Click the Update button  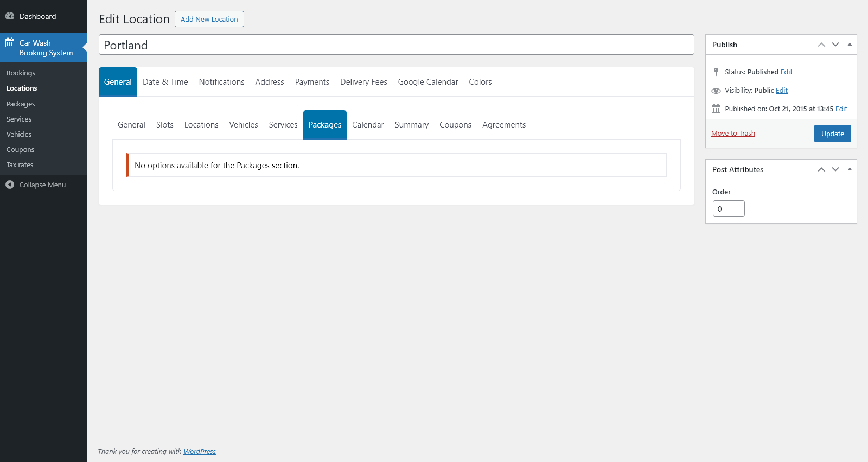click(x=833, y=134)
